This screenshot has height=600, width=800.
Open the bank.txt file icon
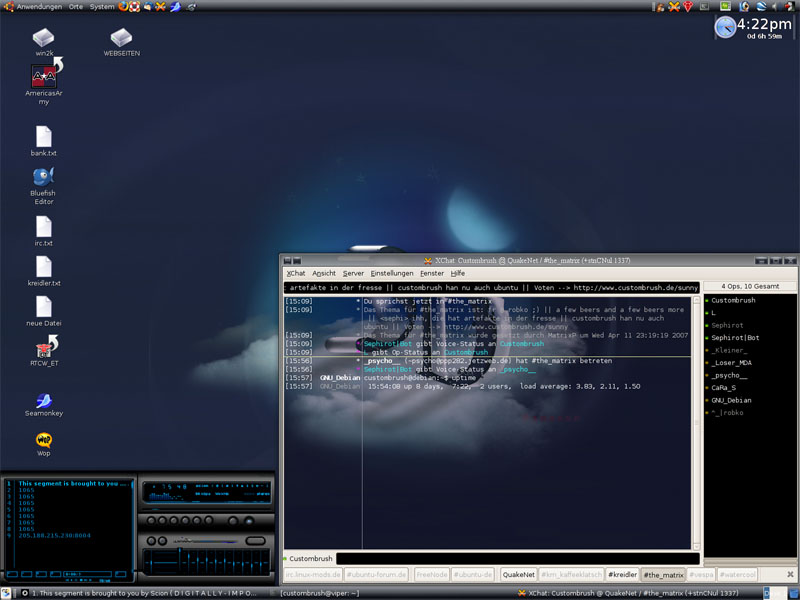point(43,137)
